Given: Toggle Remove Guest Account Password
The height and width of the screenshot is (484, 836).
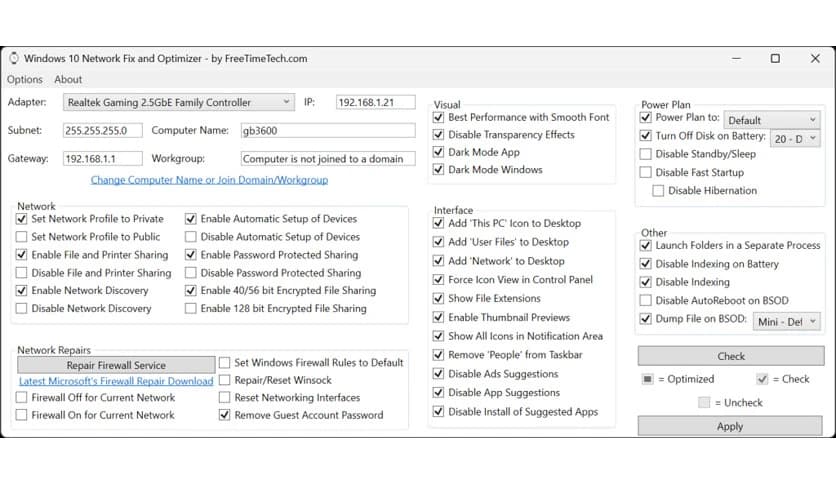Looking at the screenshot, I should pyautogui.click(x=225, y=415).
